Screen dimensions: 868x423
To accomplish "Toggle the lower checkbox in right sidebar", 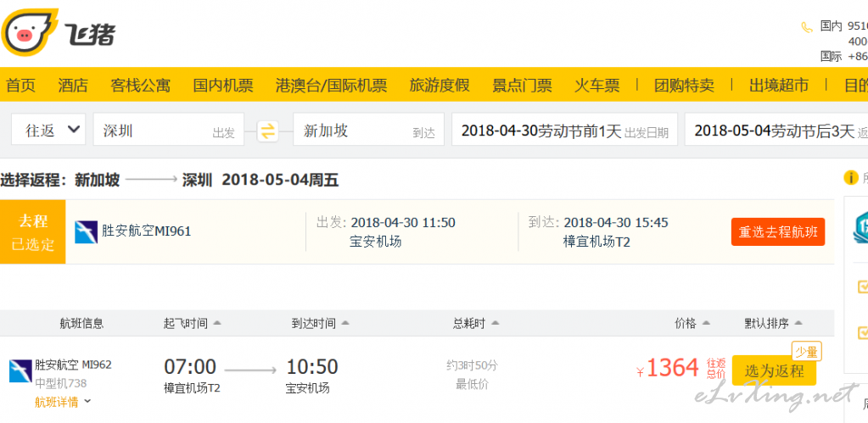I will (862, 332).
